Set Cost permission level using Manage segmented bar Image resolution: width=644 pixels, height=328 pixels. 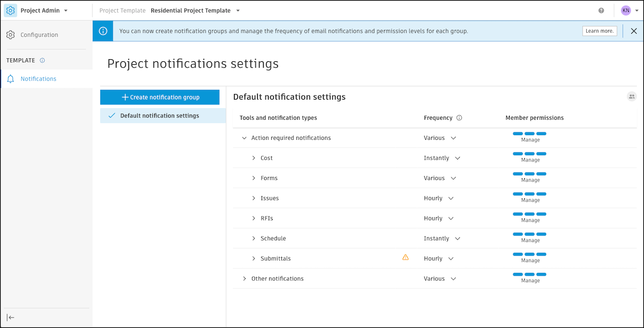pyautogui.click(x=529, y=153)
